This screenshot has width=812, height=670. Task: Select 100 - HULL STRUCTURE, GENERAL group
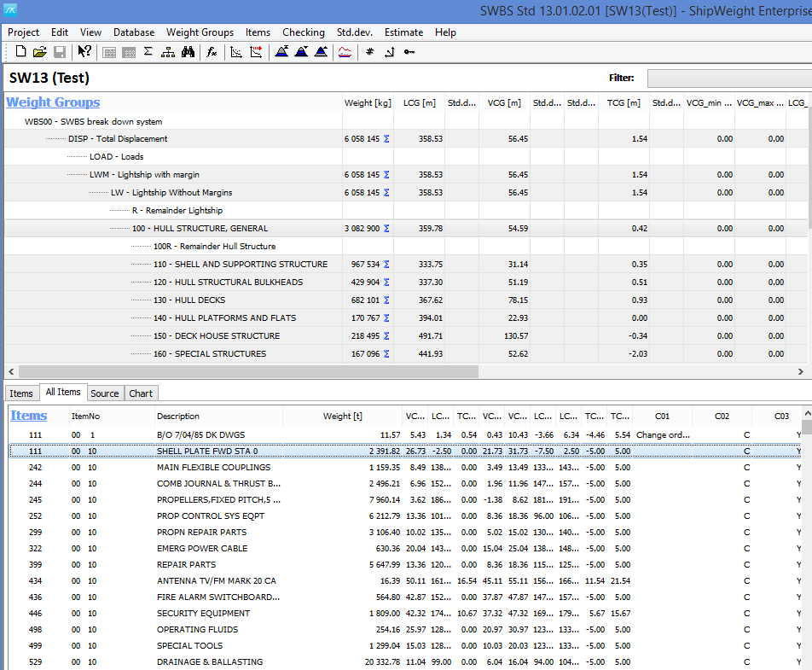tap(200, 229)
